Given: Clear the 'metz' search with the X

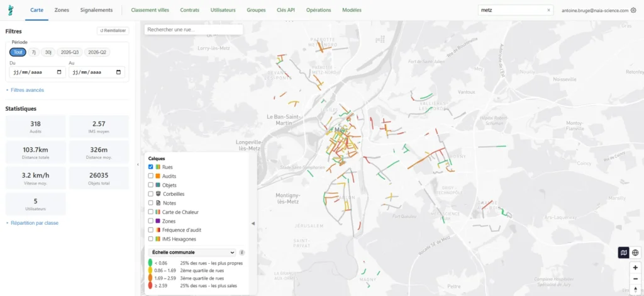Looking at the screenshot, I should 548,10.
